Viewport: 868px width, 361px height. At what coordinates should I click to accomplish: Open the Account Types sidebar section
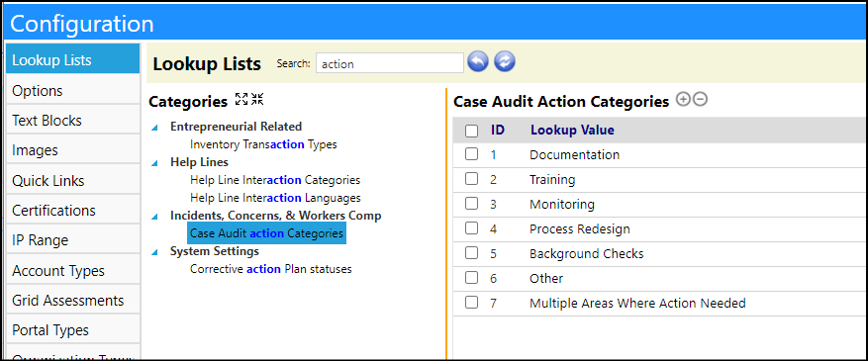point(72,271)
